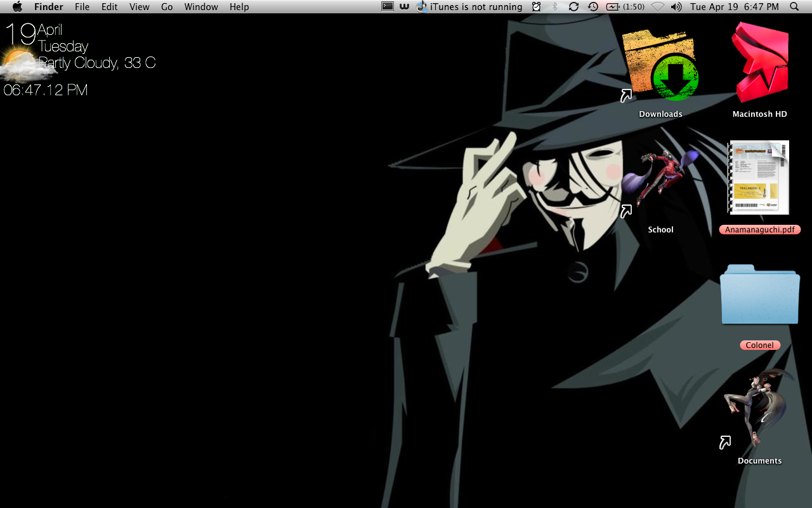The image size is (812, 508).
Task: Click the 'Partly Cloudy, 33 C' text
Action: click(97, 63)
